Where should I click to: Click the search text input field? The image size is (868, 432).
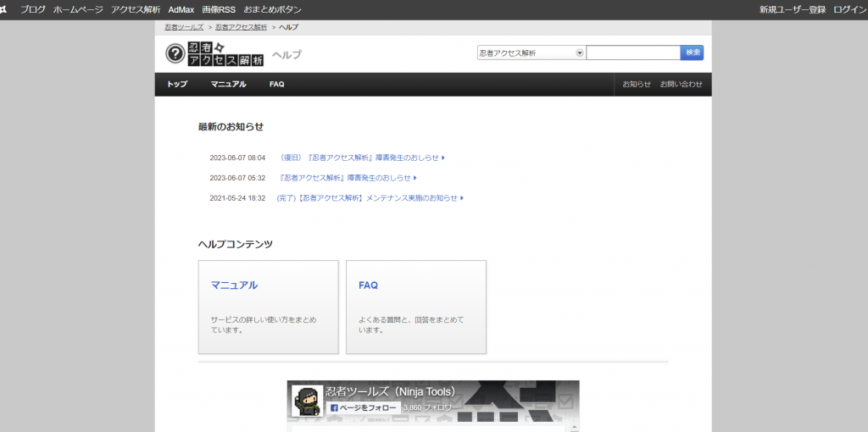[632, 53]
